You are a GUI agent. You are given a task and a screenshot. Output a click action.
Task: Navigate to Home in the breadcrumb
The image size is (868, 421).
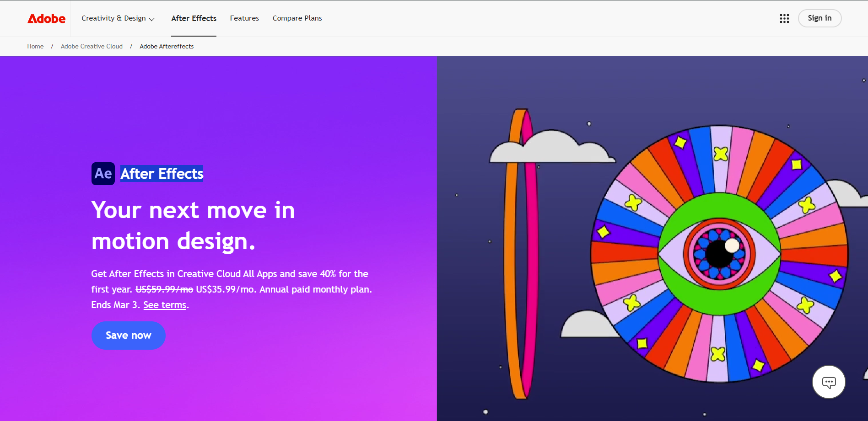tap(35, 46)
